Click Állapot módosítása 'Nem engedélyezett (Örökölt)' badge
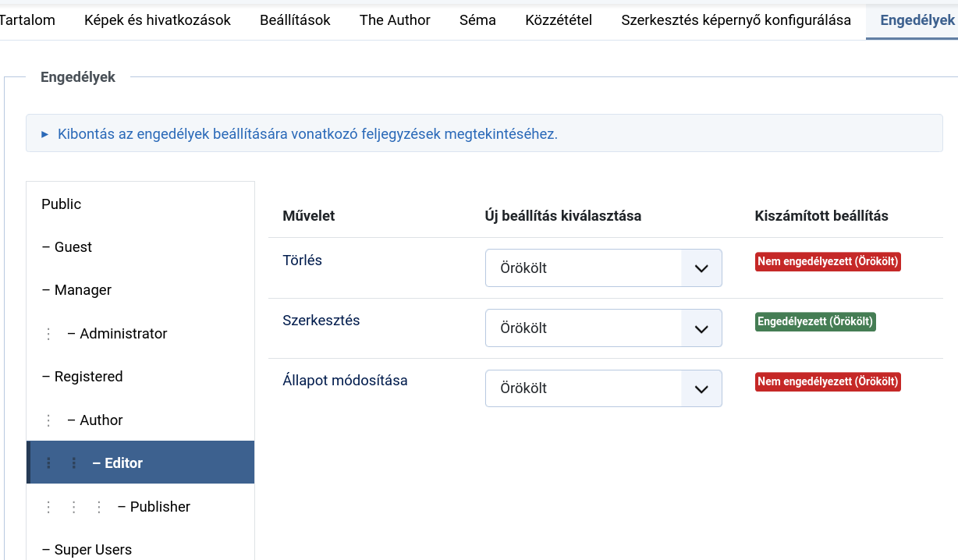The image size is (958, 560). tap(828, 381)
